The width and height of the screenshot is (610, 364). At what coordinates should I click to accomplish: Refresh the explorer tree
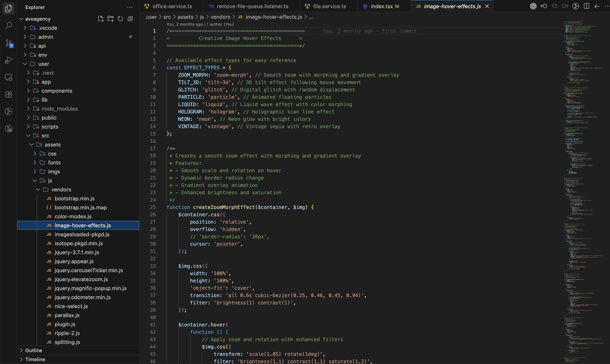pos(120,19)
